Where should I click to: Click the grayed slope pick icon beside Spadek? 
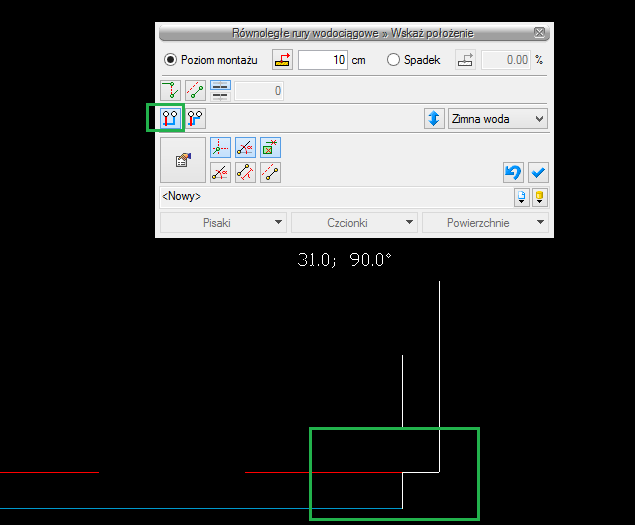pos(465,60)
